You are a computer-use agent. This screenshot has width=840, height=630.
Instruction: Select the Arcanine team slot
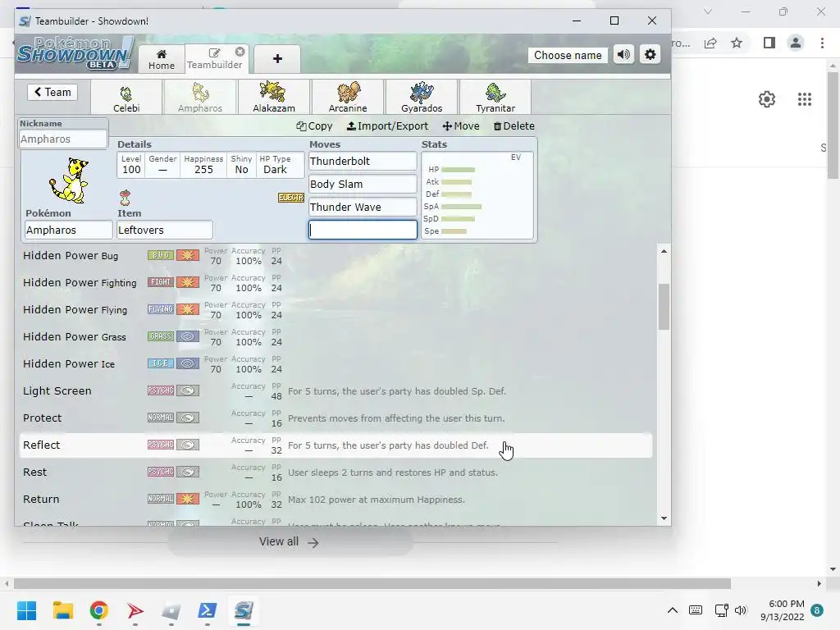tap(348, 97)
